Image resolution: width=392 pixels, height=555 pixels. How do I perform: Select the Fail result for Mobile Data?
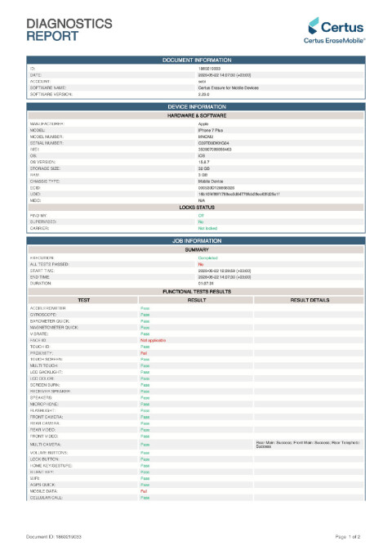point(143,491)
